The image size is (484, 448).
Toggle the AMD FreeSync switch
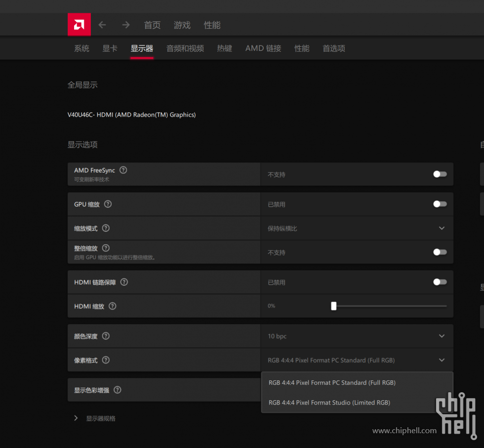440,174
